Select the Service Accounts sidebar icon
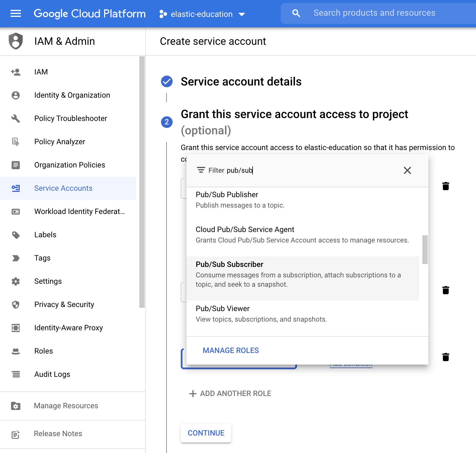 [x=15, y=188]
